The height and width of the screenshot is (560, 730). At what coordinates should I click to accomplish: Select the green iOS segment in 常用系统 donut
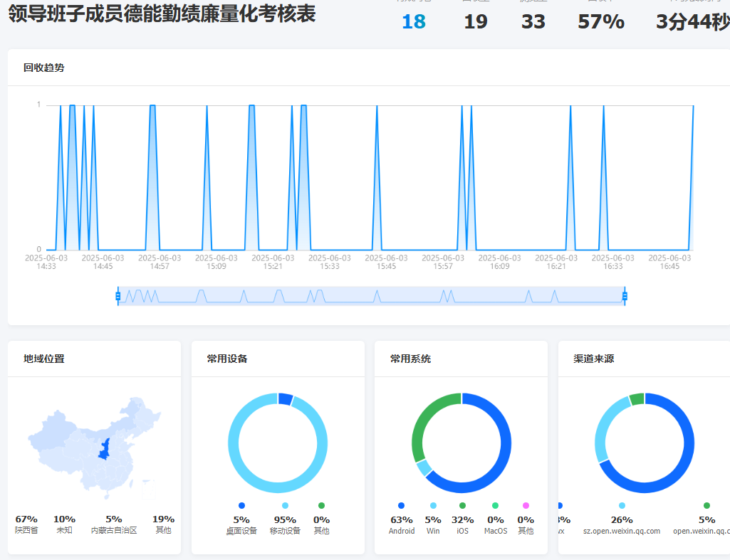click(x=422, y=423)
